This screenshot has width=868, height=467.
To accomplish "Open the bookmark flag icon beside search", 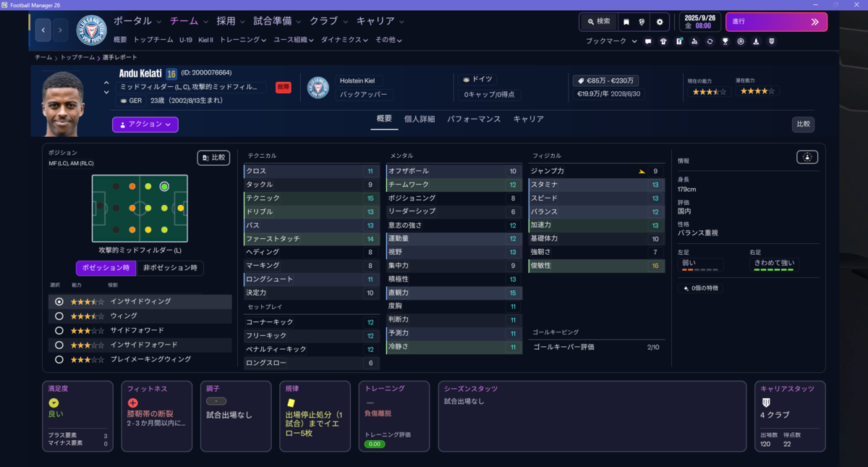I will (625, 22).
